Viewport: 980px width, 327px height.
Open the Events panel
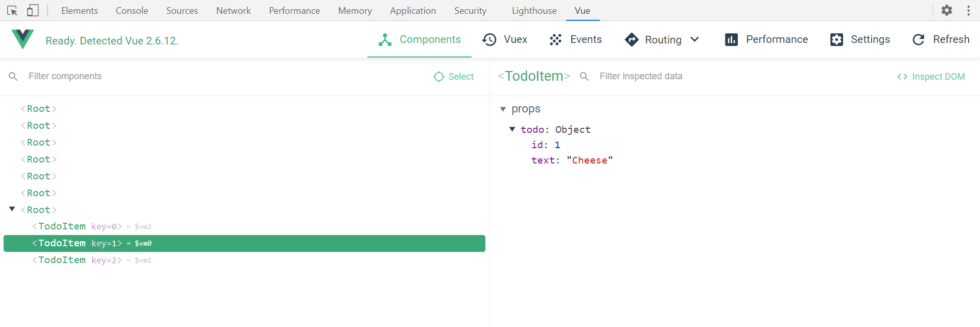[575, 39]
